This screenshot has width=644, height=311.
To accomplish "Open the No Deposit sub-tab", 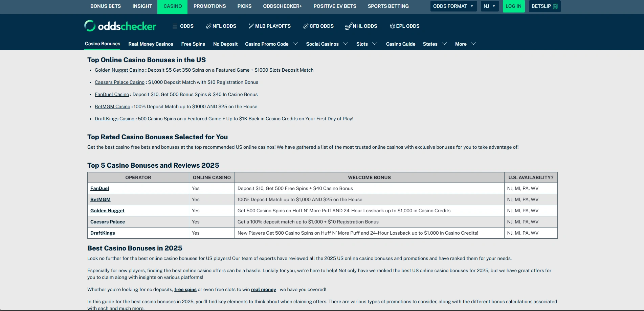I will point(225,44).
